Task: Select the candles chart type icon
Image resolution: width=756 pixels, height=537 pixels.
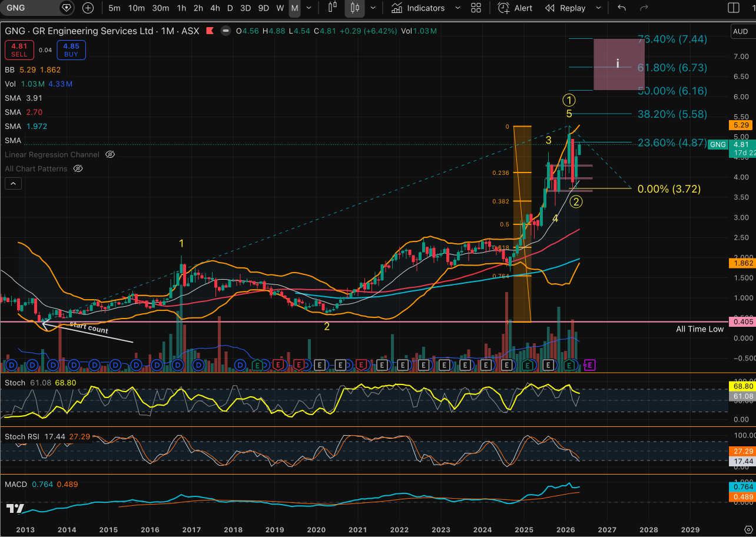Action: (354, 8)
